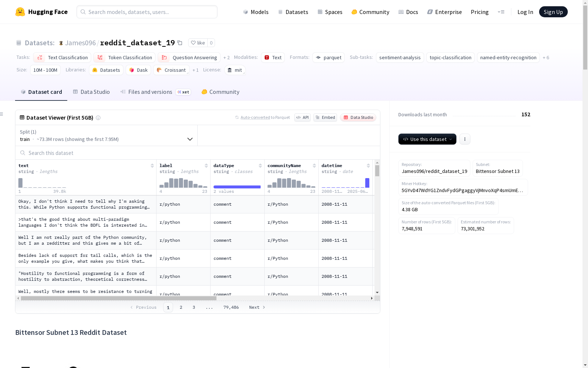Click the dataType classes distribution bar
Screen dimensions: 588x368
[237, 187]
